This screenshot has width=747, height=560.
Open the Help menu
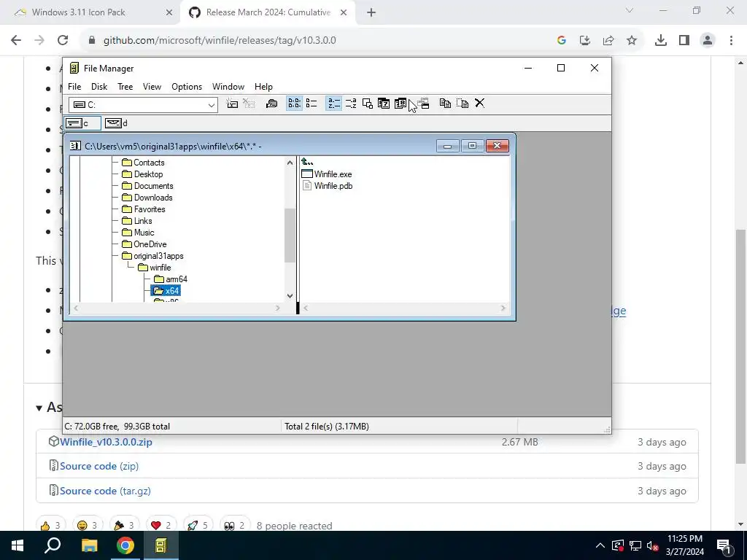coord(263,87)
